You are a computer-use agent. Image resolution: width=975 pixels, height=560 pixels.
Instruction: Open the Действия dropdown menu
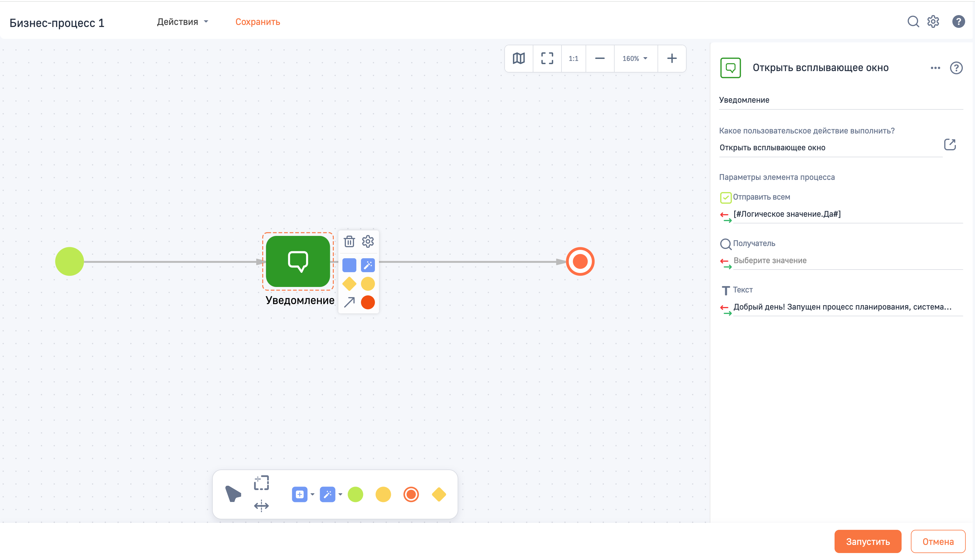pos(182,22)
